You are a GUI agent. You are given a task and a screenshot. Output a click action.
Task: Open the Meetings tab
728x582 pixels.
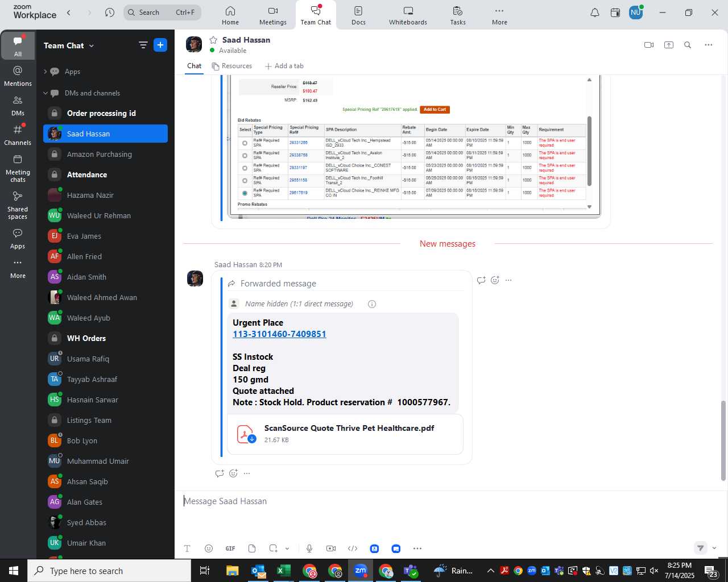point(273,15)
